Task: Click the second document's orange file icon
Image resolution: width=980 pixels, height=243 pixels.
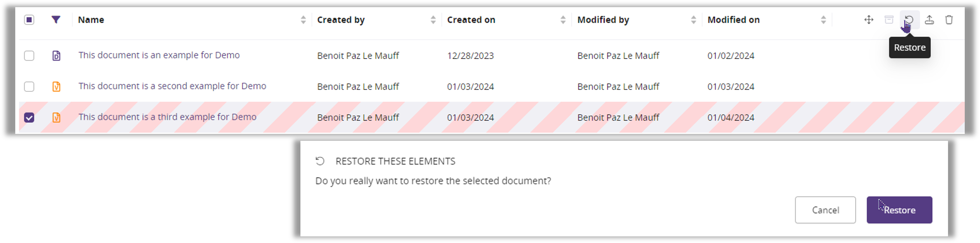Action: coord(56,86)
